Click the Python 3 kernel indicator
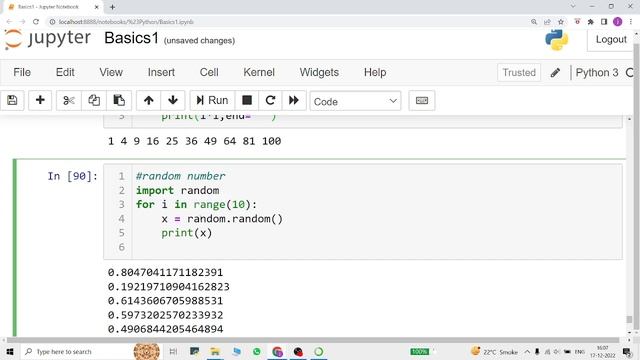Viewport: 640px width, 360px height. click(x=597, y=73)
